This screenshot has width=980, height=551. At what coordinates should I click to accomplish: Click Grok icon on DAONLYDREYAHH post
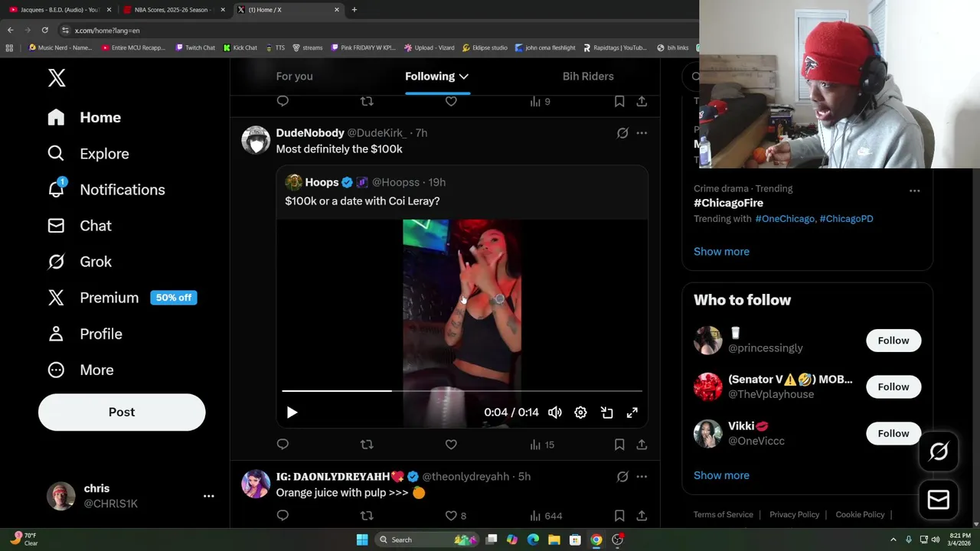click(622, 477)
